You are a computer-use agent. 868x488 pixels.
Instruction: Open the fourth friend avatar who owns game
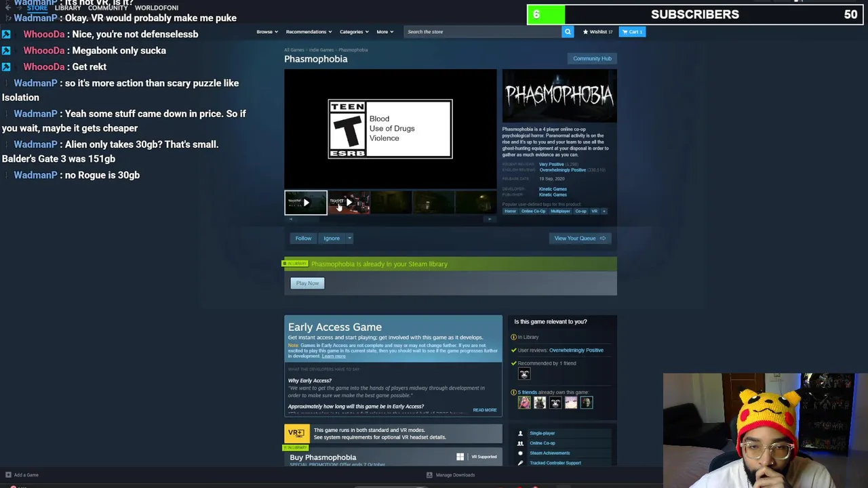click(x=571, y=403)
